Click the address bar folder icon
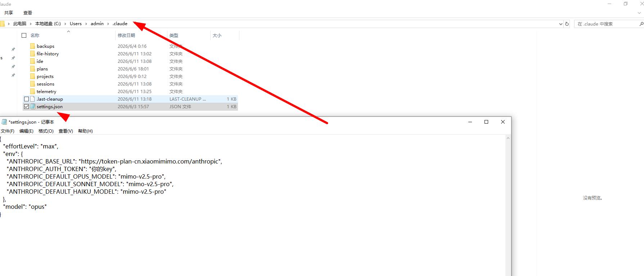Screen dimensions: 644x276 click(2, 24)
